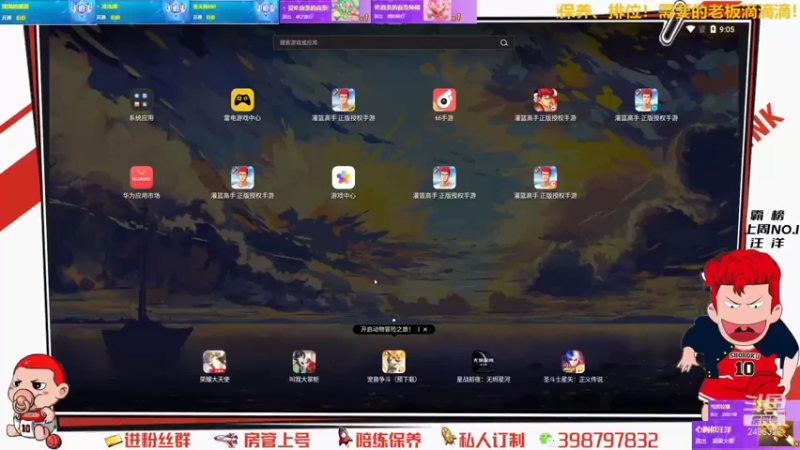
Task: Launch 叫我大掌柜 from the dock
Action: point(304,362)
